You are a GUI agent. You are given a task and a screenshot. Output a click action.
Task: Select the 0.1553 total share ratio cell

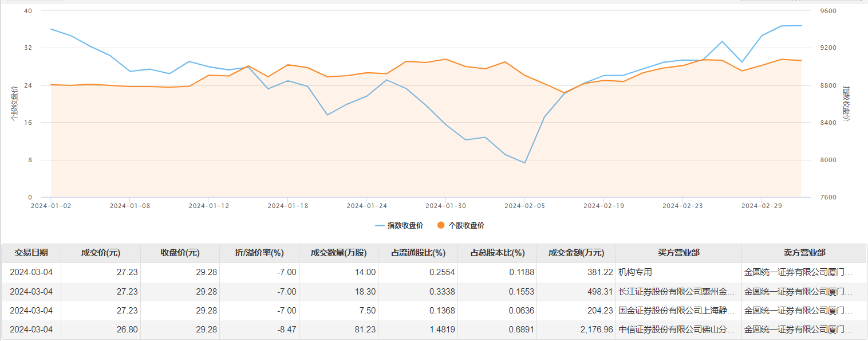(x=497, y=292)
